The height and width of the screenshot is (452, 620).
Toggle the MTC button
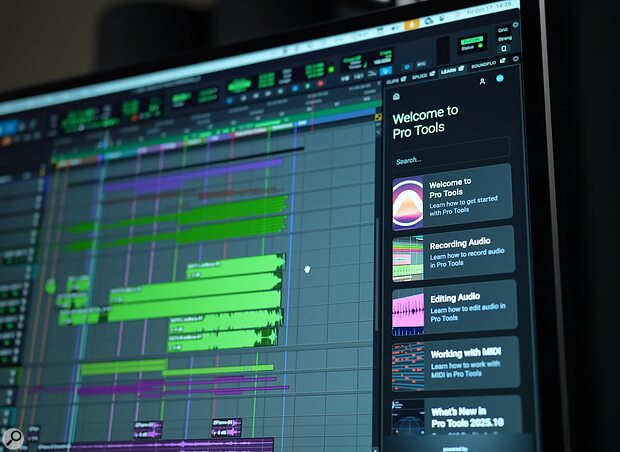coord(421,64)
